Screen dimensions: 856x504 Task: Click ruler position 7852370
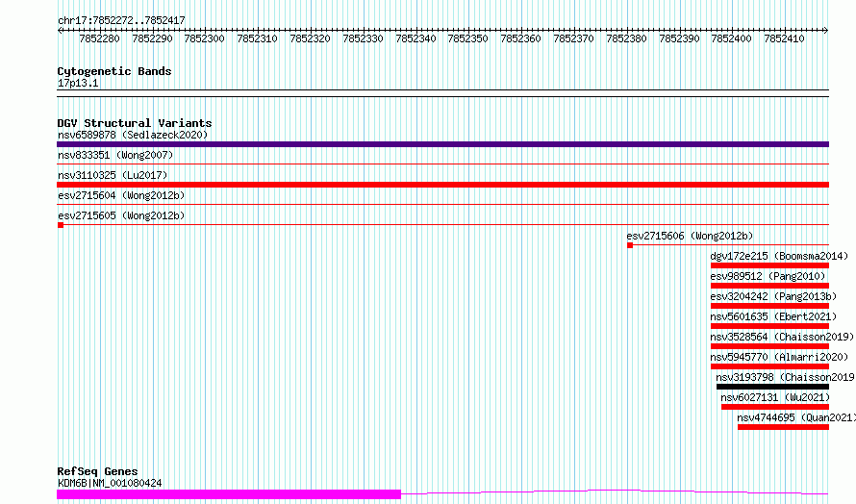(574, 38)
